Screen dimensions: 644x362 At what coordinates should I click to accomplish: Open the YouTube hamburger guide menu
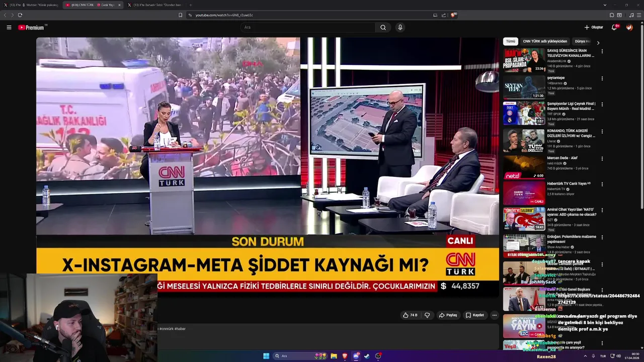tap(9, 28)
